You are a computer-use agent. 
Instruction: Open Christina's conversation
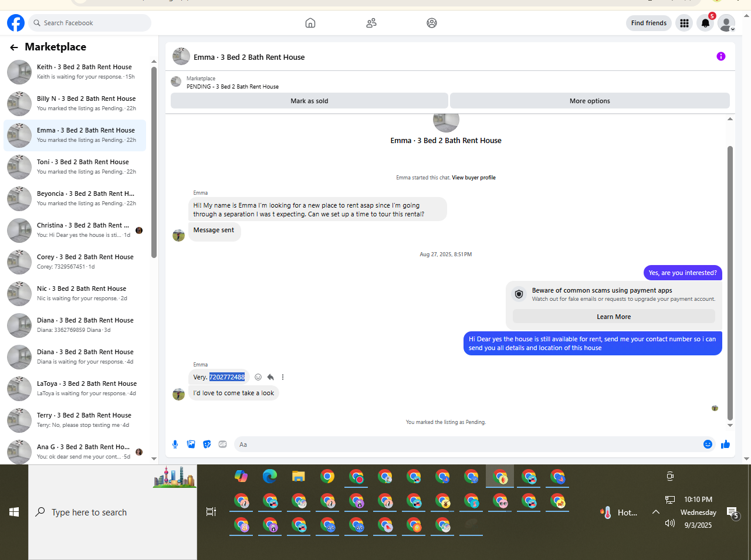pyautogui.click(x=75, y=230)
